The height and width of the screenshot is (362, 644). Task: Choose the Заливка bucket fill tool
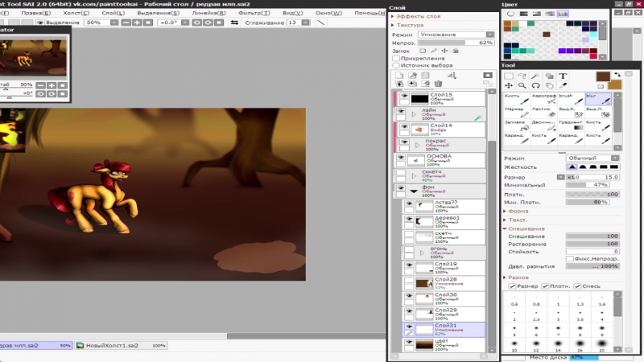[x=517, y=125]
